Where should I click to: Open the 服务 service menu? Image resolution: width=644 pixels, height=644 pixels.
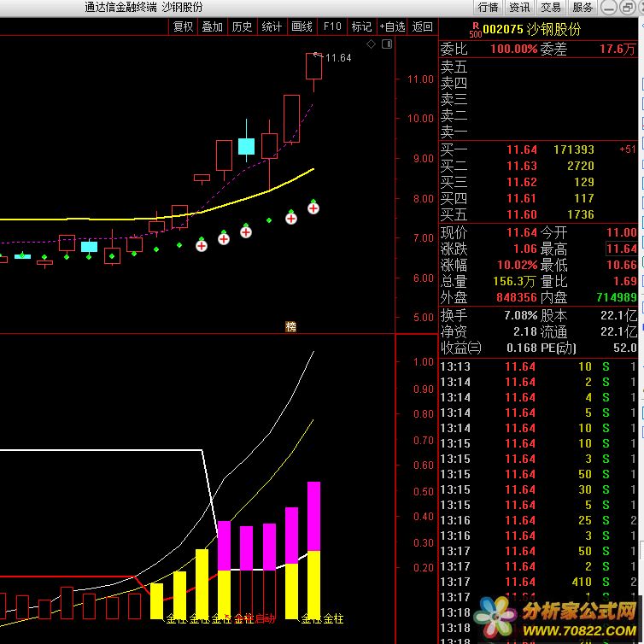click(583, 7)
